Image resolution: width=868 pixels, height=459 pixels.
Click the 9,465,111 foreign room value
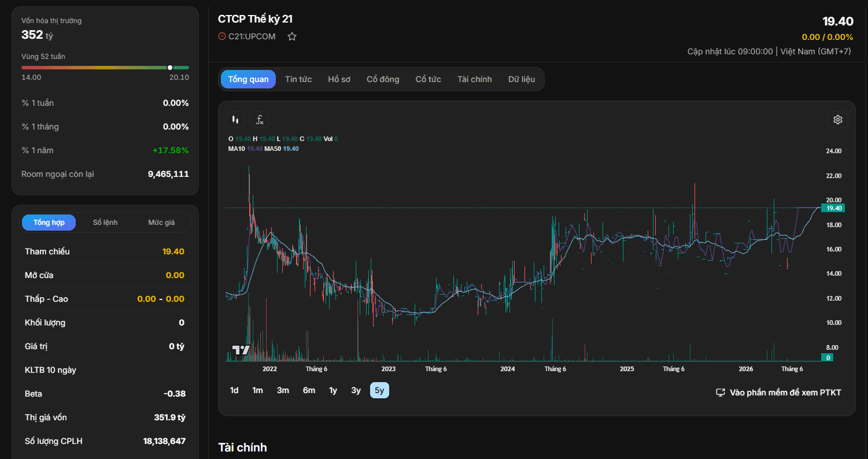tap(168, 174)
